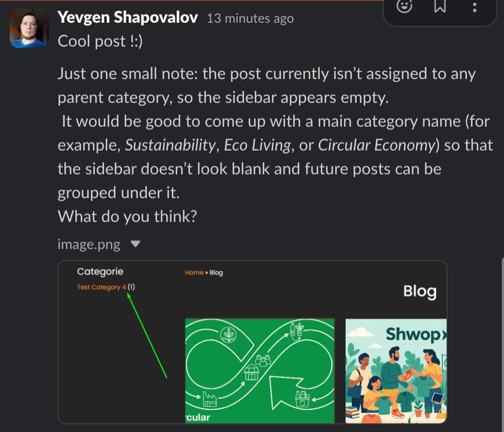Click the "Blog" breadcrumb in the image
The width and height of the screenshot is (504, 432).
click(216, 273)
